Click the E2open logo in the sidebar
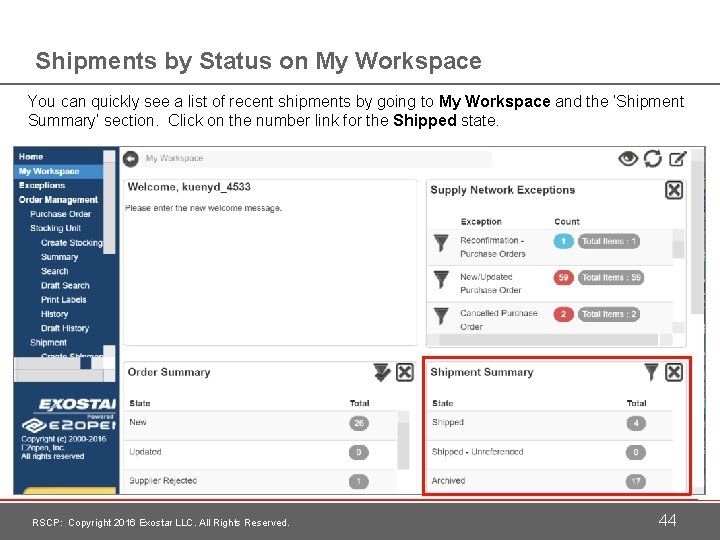The width and height of the screenshot is (720, 540). point(69,425)
